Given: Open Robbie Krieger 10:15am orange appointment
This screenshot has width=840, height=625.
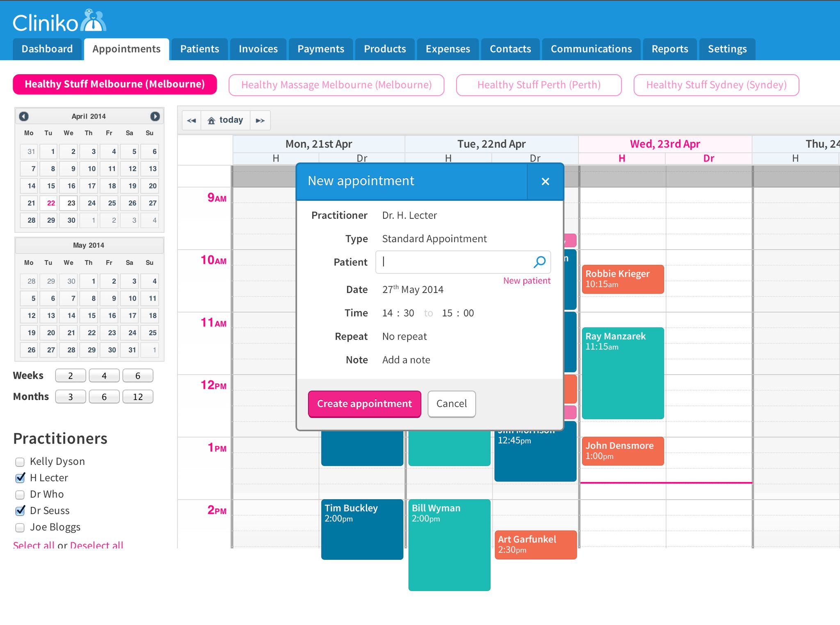Looking at the screenshot, I should tap(622, 279).
